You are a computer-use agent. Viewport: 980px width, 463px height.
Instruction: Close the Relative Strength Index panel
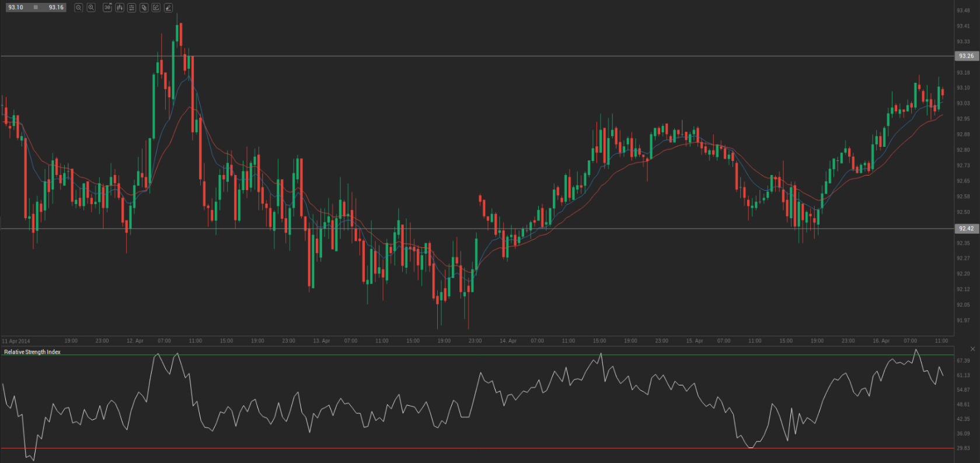(972, 349)
